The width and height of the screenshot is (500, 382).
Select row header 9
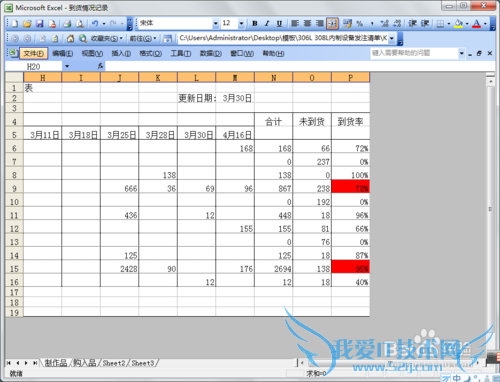(x=14, y=188)
